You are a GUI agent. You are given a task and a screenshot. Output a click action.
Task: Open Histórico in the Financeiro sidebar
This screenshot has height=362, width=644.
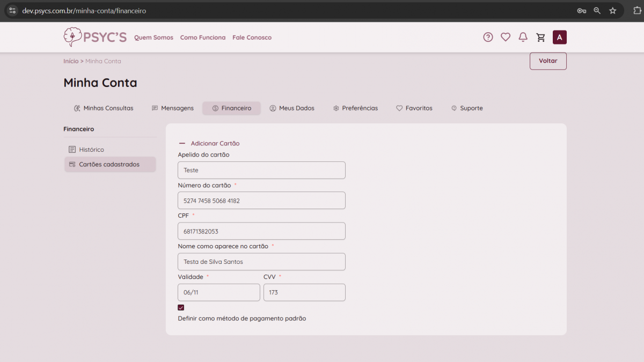point(91,150)
